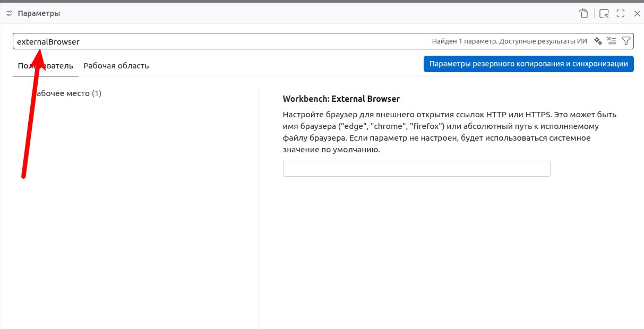Screen dimensions: 644x329
Task: Clear the settings search query
Action: click(612, 41)
